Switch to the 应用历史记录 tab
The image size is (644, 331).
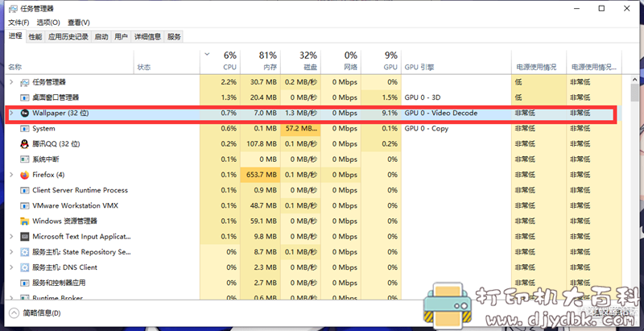[x=68, y=36]
